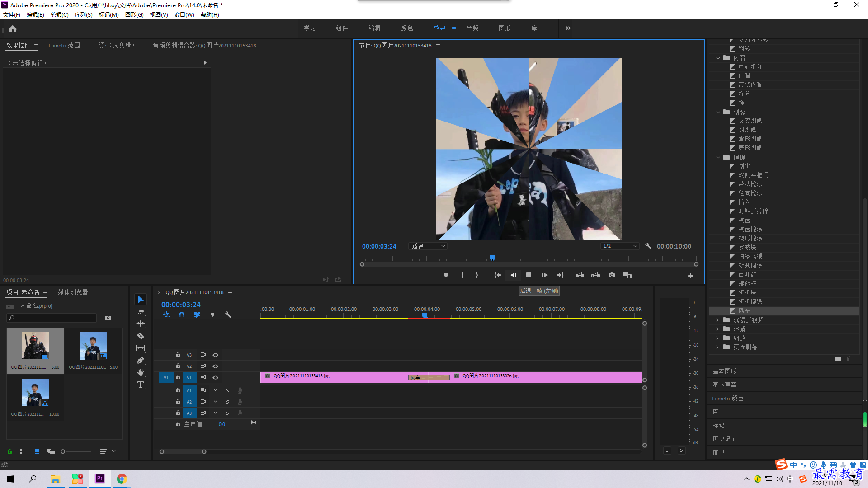This screenshot has width=868, height=488.
Task: Open 媒体浏览器 tab
Action: (73, 292)
